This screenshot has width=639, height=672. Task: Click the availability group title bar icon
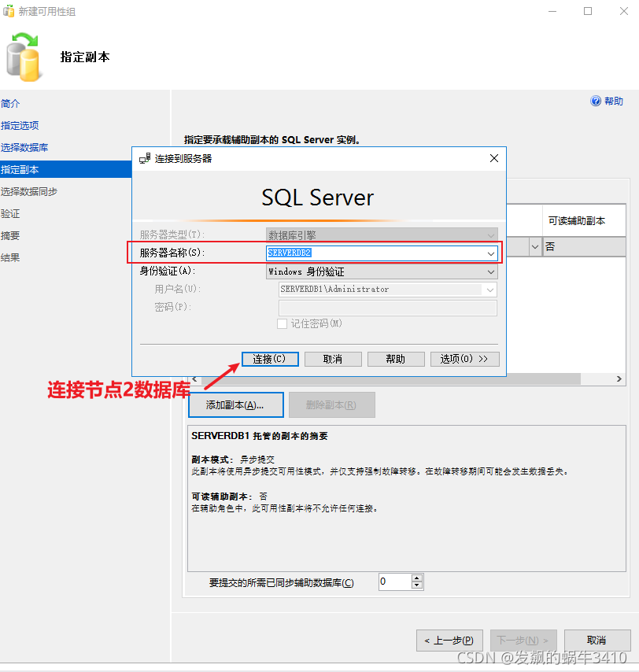click(8, 11)
